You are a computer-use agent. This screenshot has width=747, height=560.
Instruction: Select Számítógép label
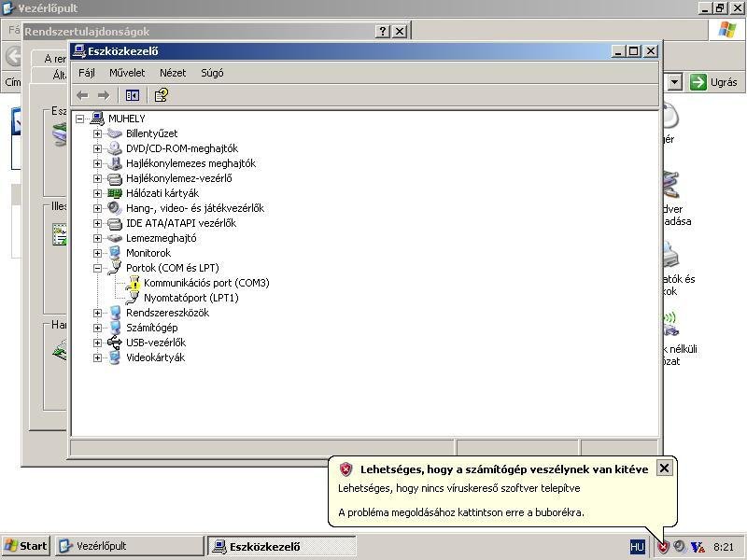151,328
